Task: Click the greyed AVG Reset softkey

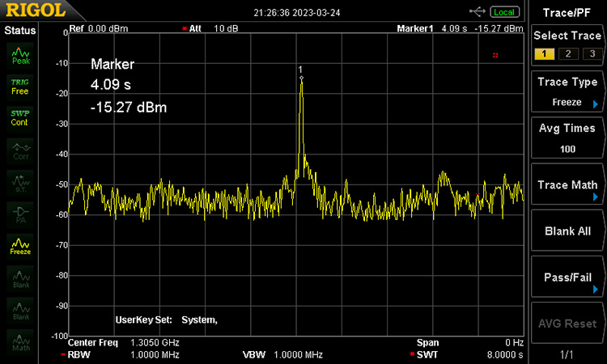Action: pos(567,324)
